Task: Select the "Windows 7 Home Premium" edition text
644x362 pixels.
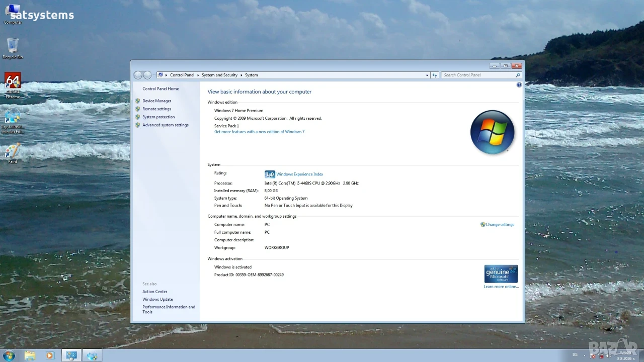Action: click(x=238, y=110)
